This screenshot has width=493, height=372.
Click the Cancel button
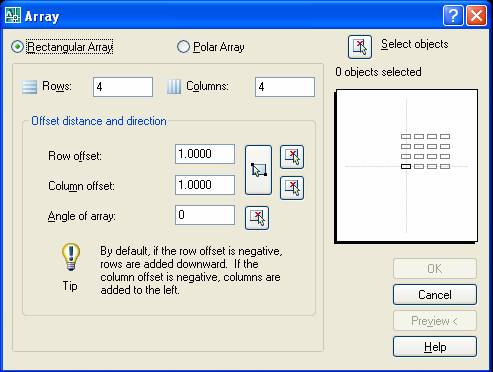435,295
